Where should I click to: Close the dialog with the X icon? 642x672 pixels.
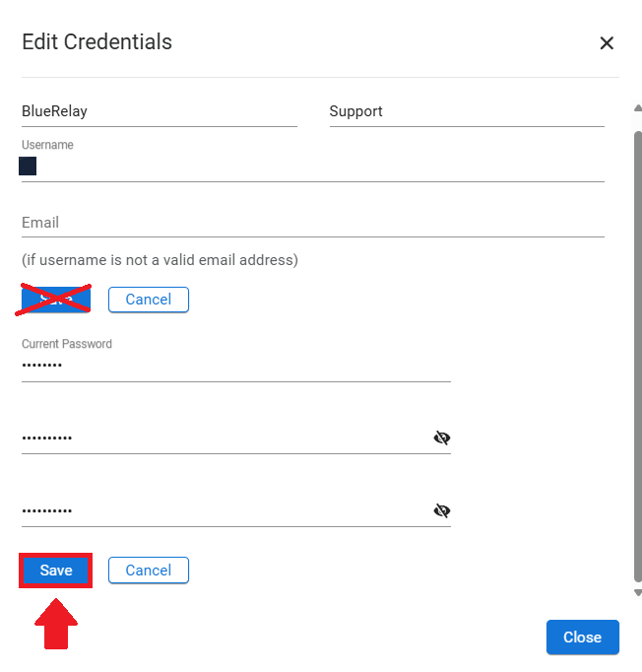pyautogui.click(x=607, y=42)
